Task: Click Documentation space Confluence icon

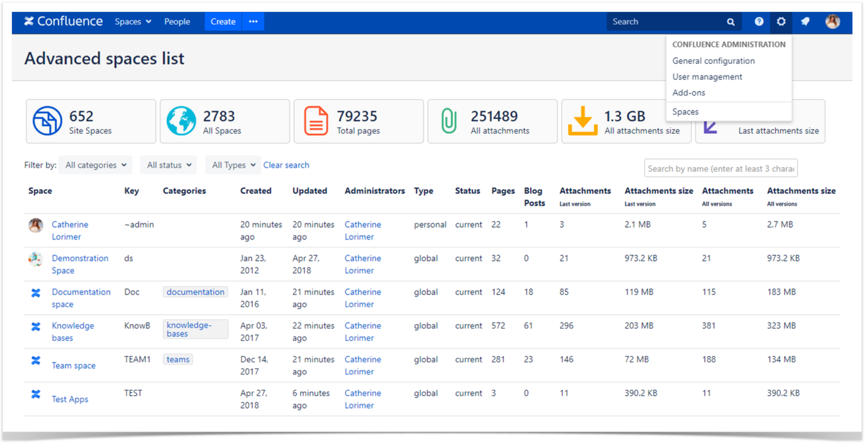Action: tap(36, 293)
